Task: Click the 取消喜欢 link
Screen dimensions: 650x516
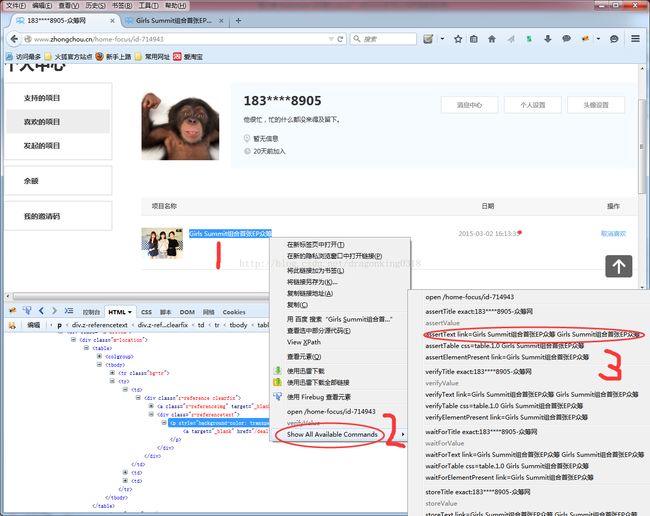Action: click(x=613, y=234)
